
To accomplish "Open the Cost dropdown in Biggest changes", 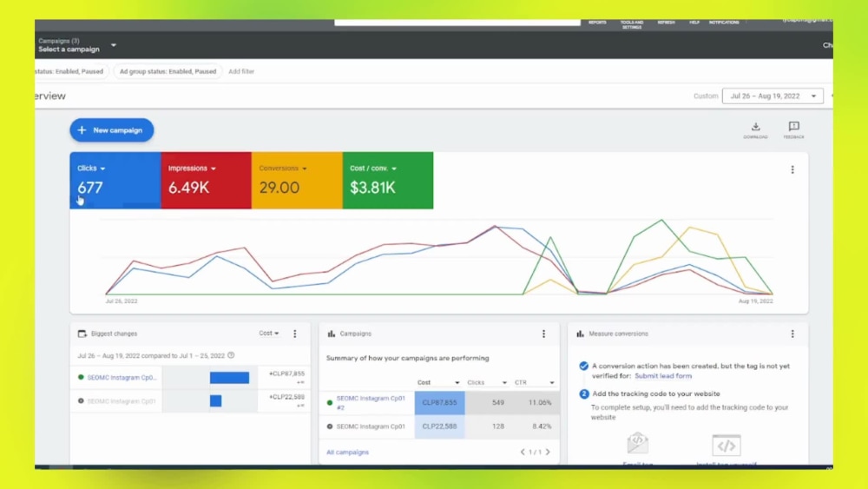I will (269, 334).
